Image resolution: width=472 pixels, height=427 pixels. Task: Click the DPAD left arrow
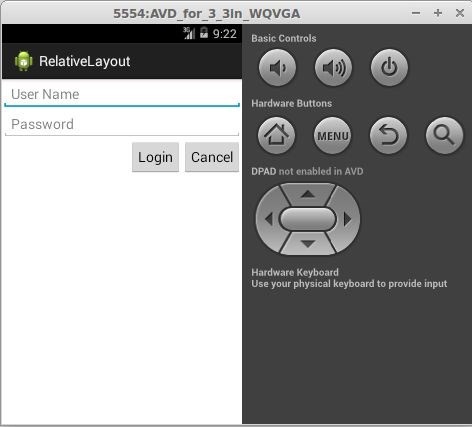point(269,219)
